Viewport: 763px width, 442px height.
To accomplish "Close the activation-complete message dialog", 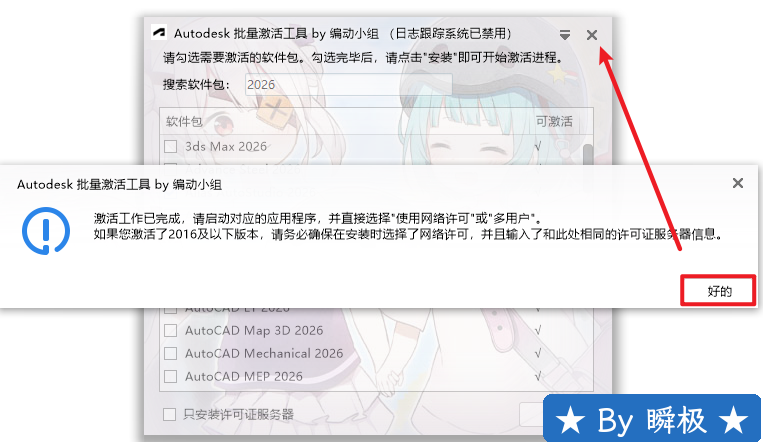I will pos(738,183).
